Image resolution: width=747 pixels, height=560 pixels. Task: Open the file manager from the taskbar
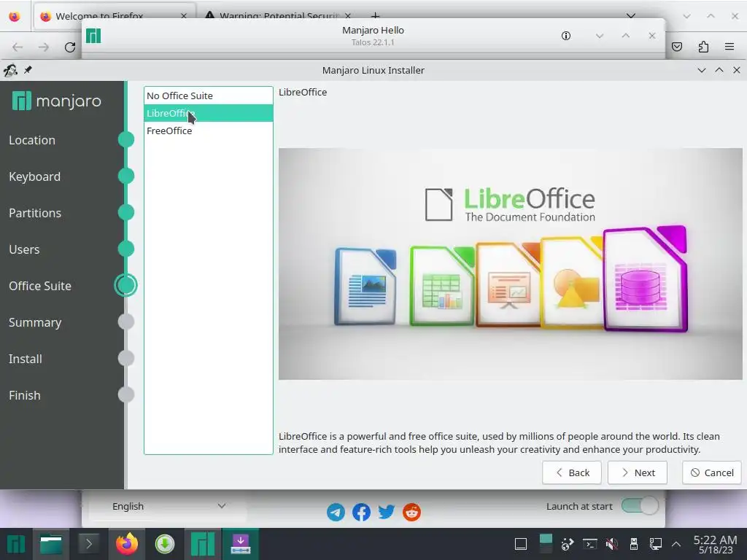pyautogui.click(x=51, y=544)
